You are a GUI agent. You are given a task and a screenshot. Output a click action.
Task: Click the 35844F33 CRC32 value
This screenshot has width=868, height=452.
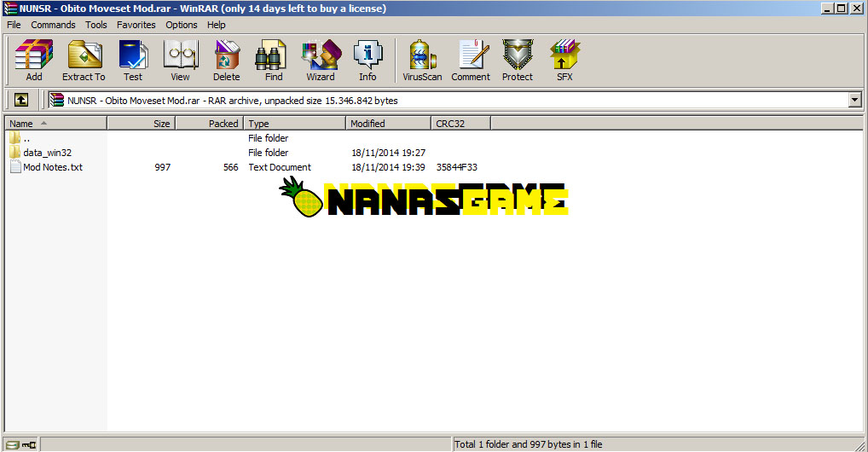click(x=457, y=167)
